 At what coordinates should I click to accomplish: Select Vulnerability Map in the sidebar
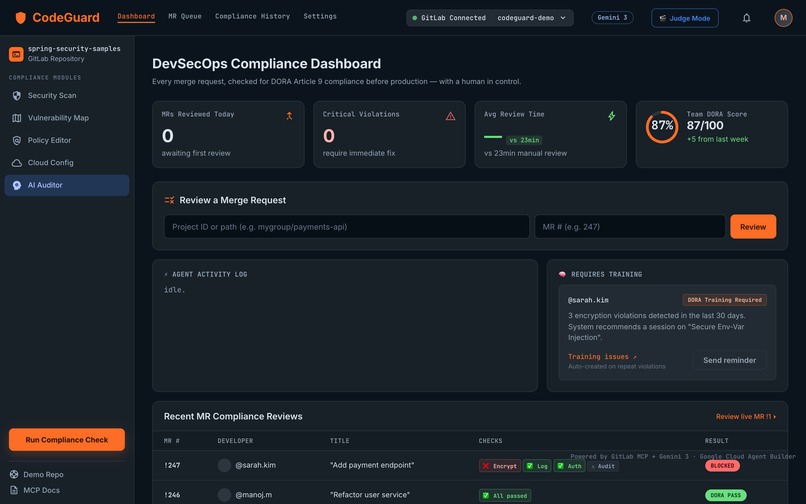67,118
